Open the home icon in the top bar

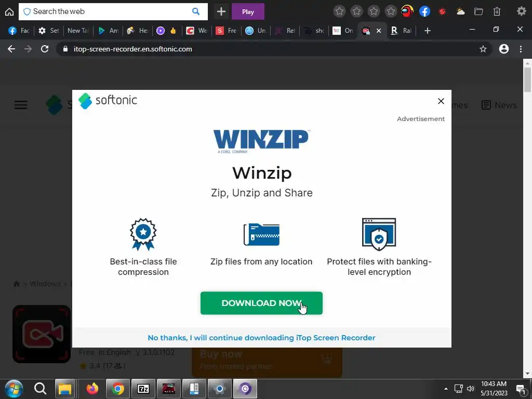[9, 11]
